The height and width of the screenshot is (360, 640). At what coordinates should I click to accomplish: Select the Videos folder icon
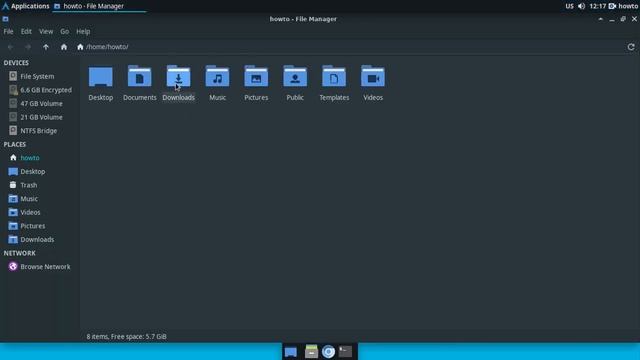[x=373, y=76]
